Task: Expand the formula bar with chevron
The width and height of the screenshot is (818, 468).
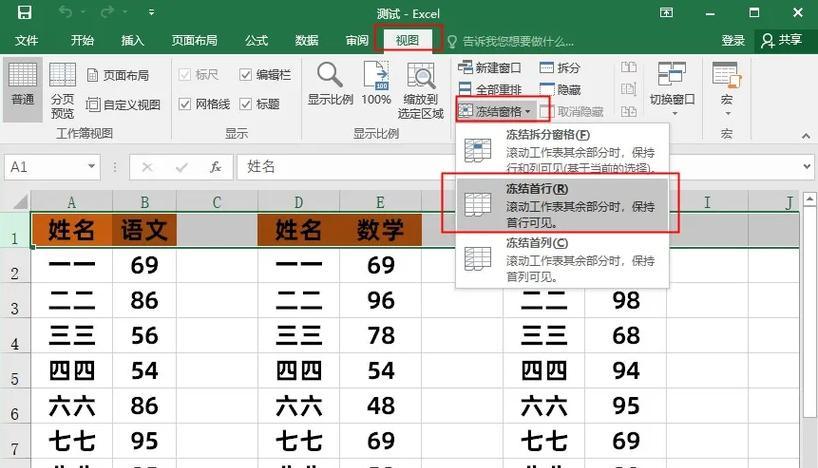Action: pos(807,167)
